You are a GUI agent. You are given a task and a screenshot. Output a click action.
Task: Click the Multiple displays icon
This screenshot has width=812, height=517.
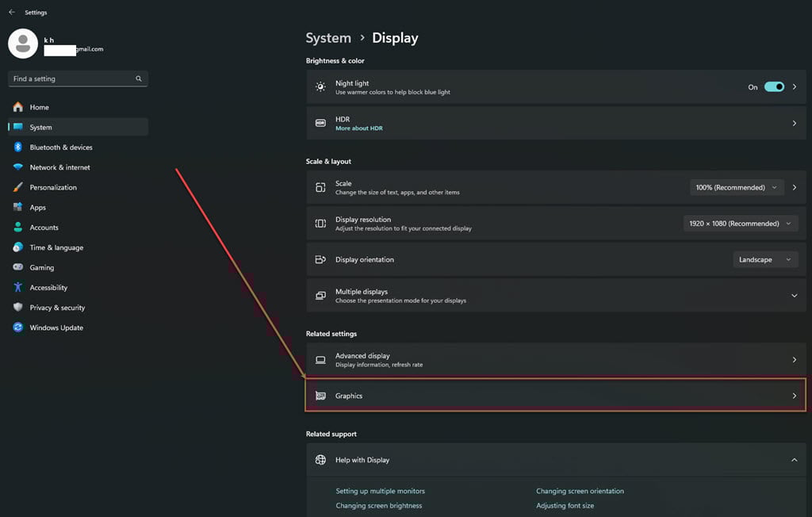coord(320,295)
